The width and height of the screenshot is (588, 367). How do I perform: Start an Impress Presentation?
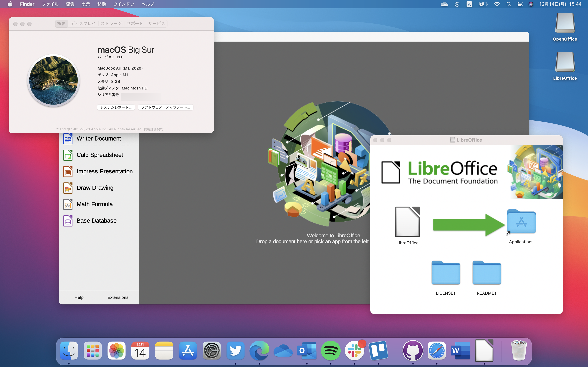pyautogui.click(x=104, y=171)
